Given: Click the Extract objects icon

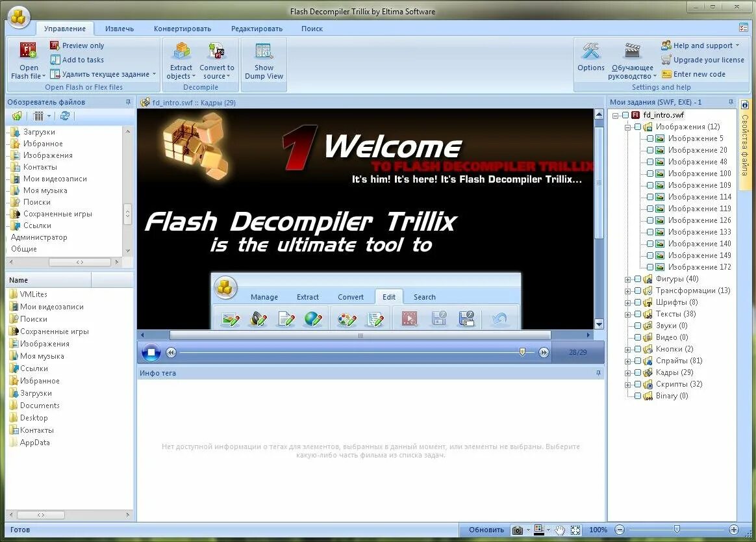Looking at the screenshot, I should [181, 51].
